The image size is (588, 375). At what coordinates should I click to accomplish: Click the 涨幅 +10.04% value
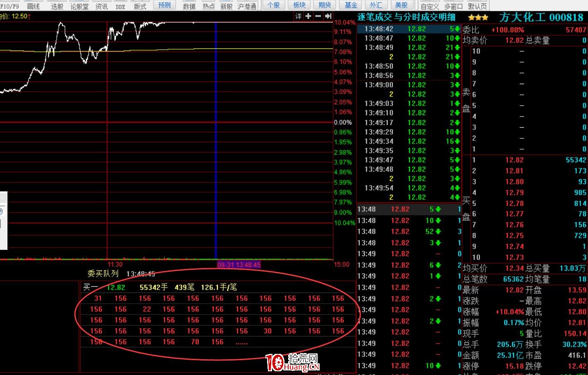[510, 312]
